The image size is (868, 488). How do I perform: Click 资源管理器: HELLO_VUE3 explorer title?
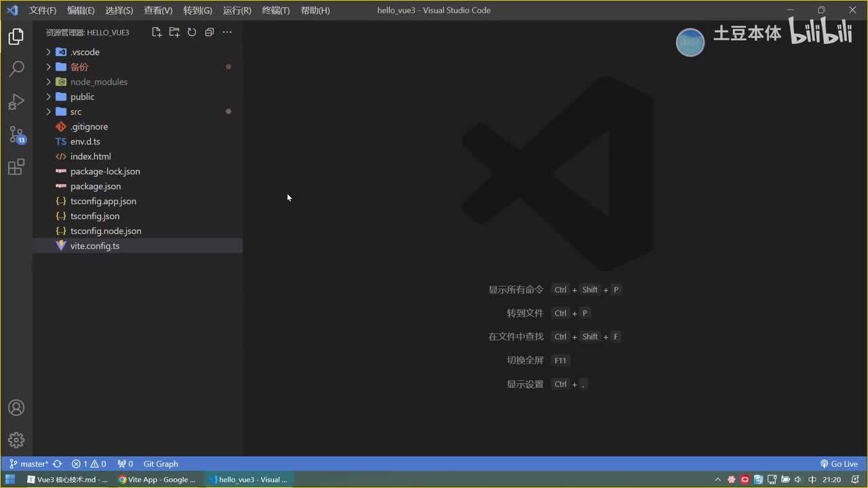pos(87,33)
